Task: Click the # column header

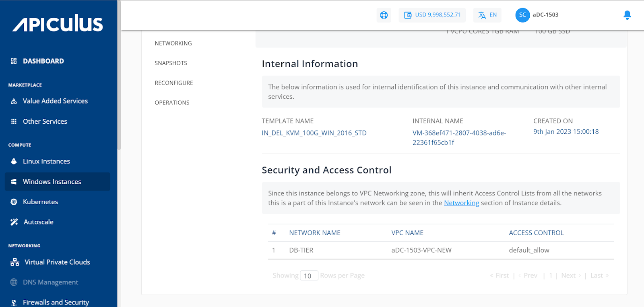Action: tap(274, 233)
